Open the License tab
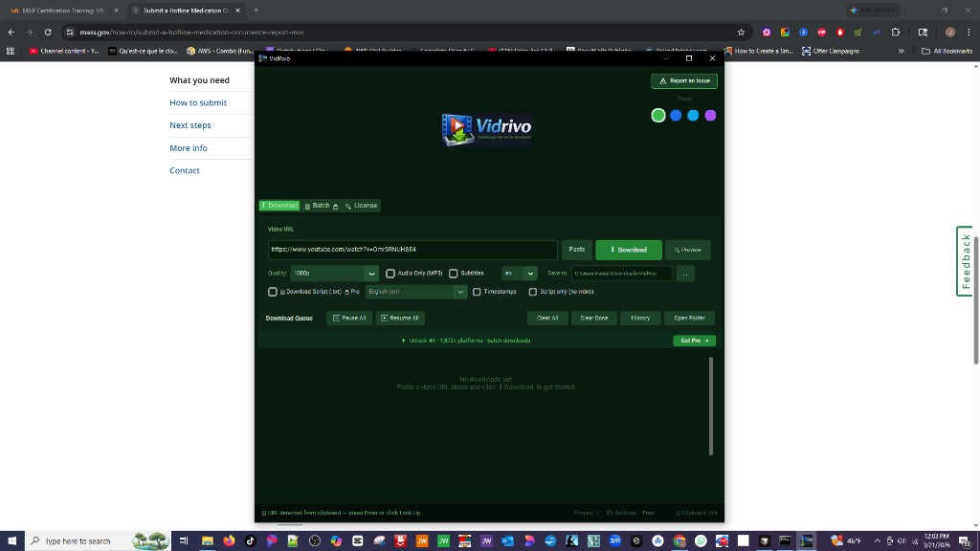Viewport: 980px width, 551px height. pos(361,206)
